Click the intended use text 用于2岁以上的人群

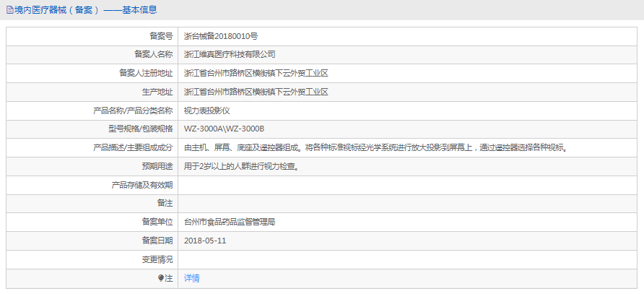click(x=240, y=167)
